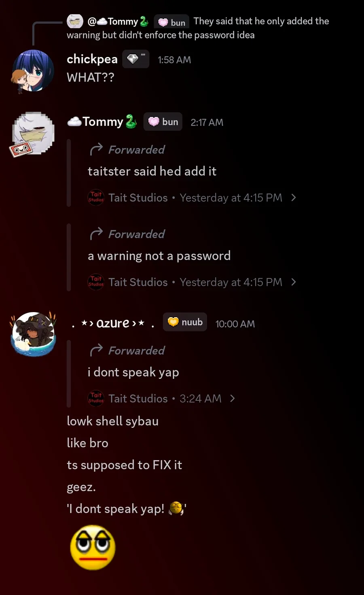Open source chevron under 'a warning not a password'
364x595 pixels.
pyautogui.click(x=294, y=282)
